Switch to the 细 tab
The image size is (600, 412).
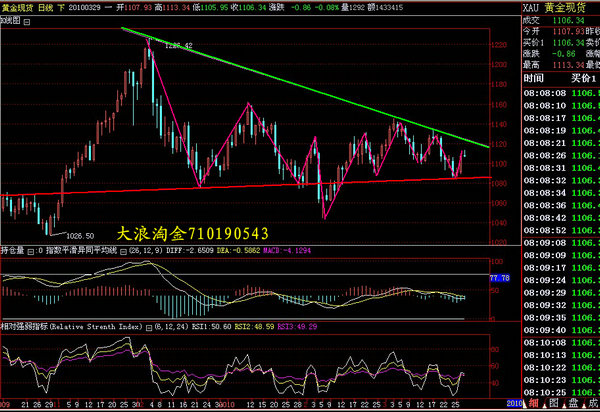click(533, 403)
